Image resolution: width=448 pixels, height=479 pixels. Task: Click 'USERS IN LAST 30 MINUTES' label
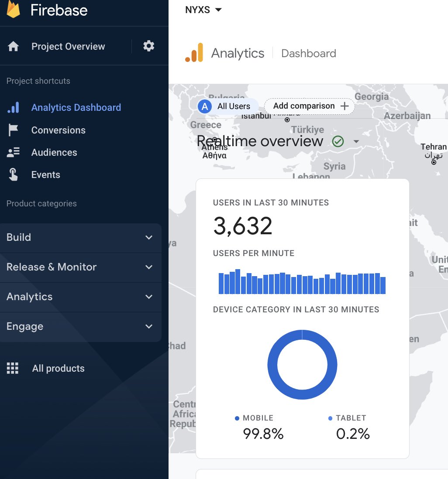tap(271, 202)
